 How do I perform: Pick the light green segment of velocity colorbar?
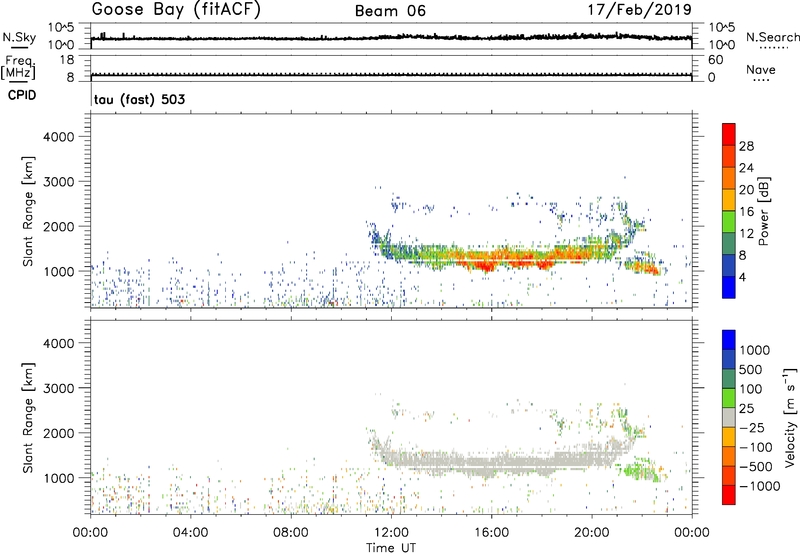click(x=729, y=398)
